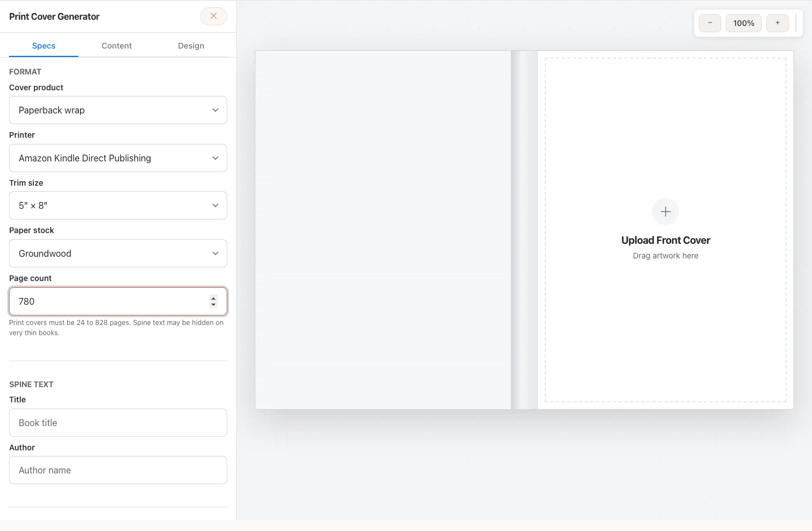Click the 100% zoom level button
The image size is (812, 531).
coord(744,23)
